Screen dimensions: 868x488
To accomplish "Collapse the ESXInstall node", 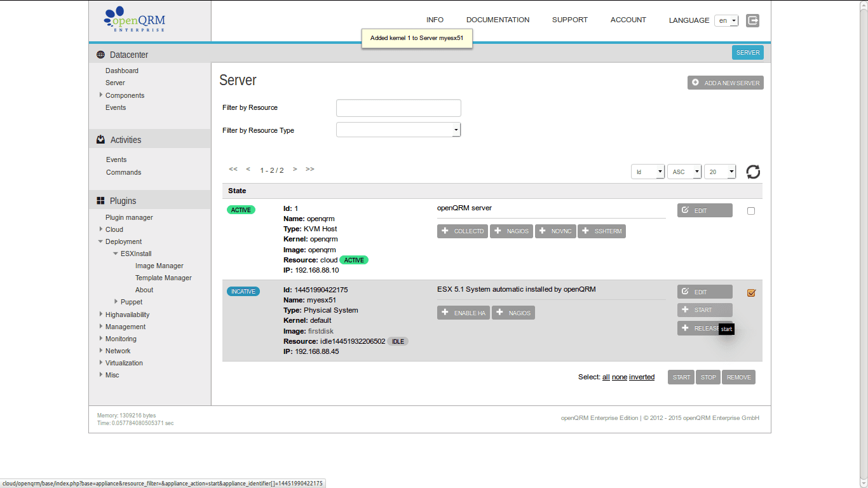I will (x=116, y=254).
